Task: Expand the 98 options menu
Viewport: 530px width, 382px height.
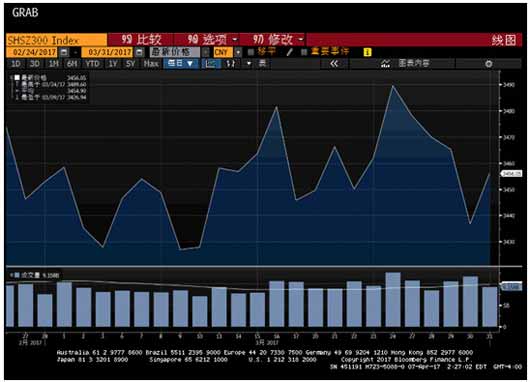Action: [212, 40]
